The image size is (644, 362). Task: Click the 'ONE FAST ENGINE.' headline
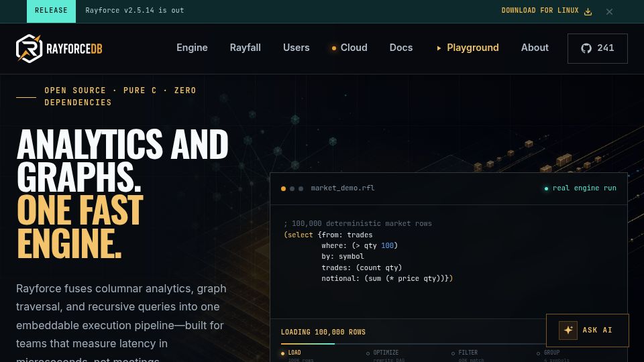coord(80,226)
